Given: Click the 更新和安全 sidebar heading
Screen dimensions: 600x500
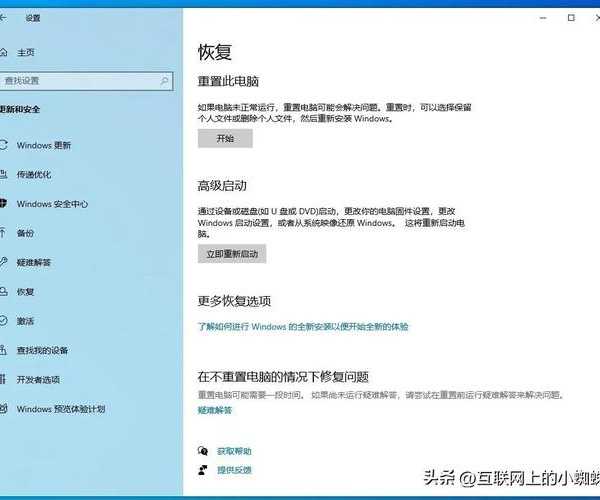Looking at the screenshot, I should tap(20, 109).
